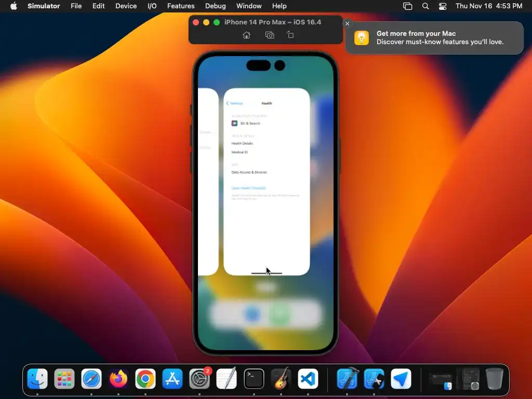Open the Trash in the Dock

click(495, 379)
